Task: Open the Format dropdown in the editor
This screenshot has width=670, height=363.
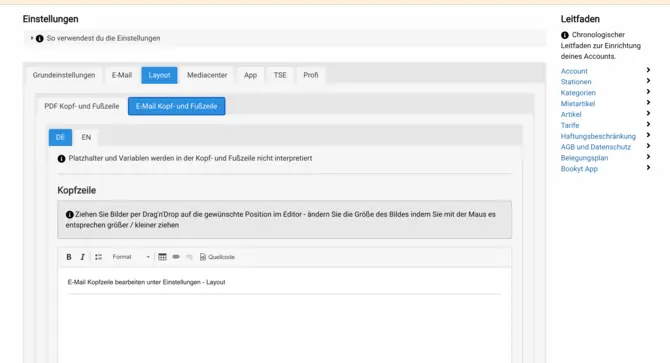Action: click(x=131, y=257)
